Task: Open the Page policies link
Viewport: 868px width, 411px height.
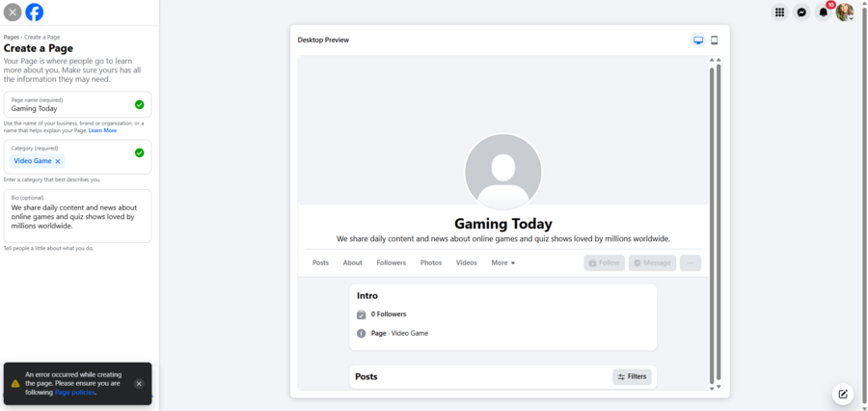Action: pyautogui.click(x=74, y=392)
